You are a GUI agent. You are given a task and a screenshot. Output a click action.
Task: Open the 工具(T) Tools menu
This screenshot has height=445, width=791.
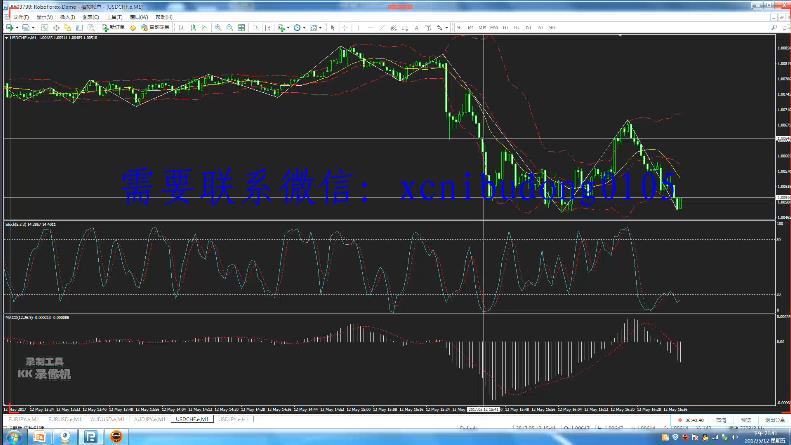(x=116, y=17)
